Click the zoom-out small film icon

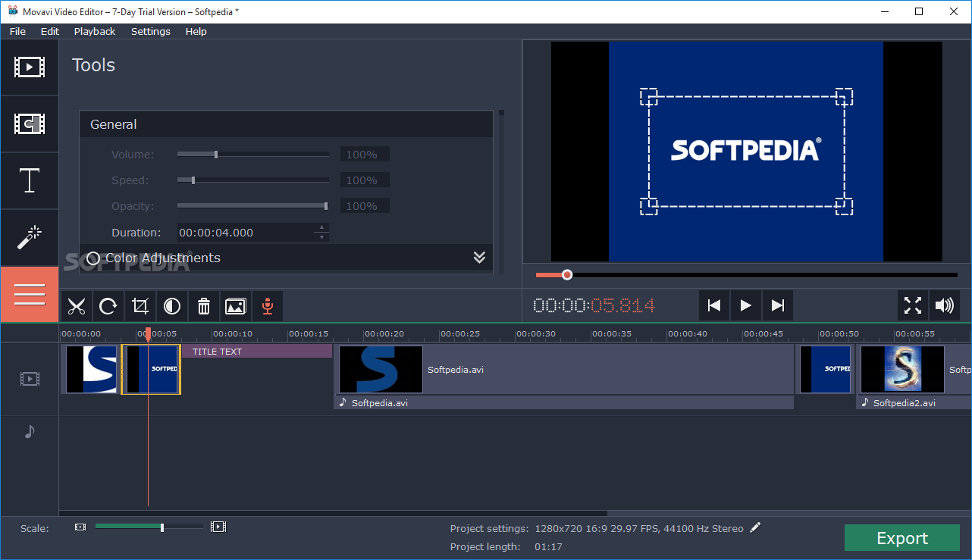(x=80, y=527)
